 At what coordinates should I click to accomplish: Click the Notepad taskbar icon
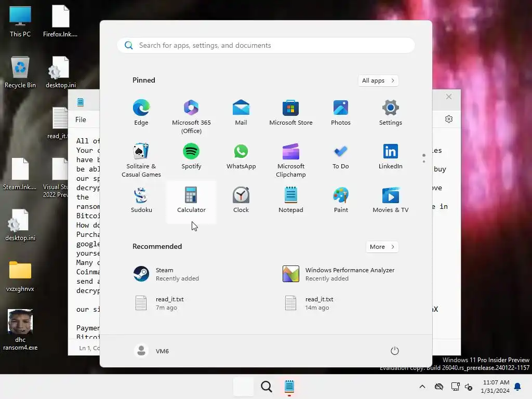289,387
